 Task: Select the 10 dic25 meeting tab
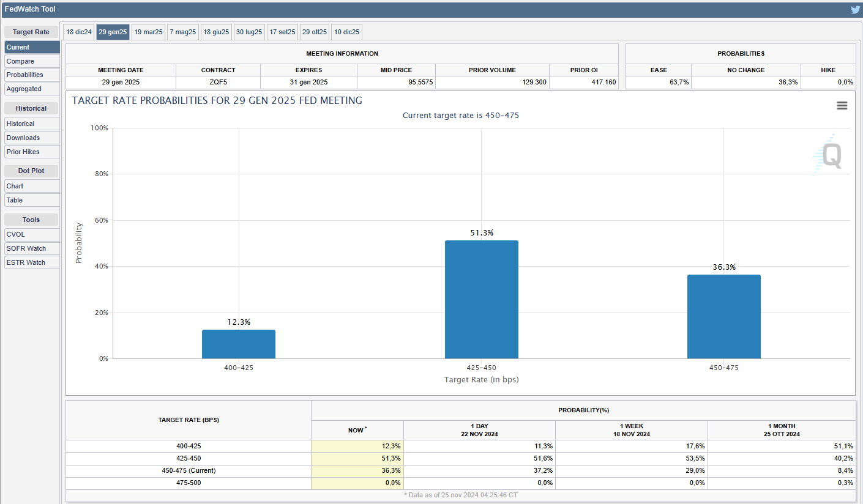[346, 32]
